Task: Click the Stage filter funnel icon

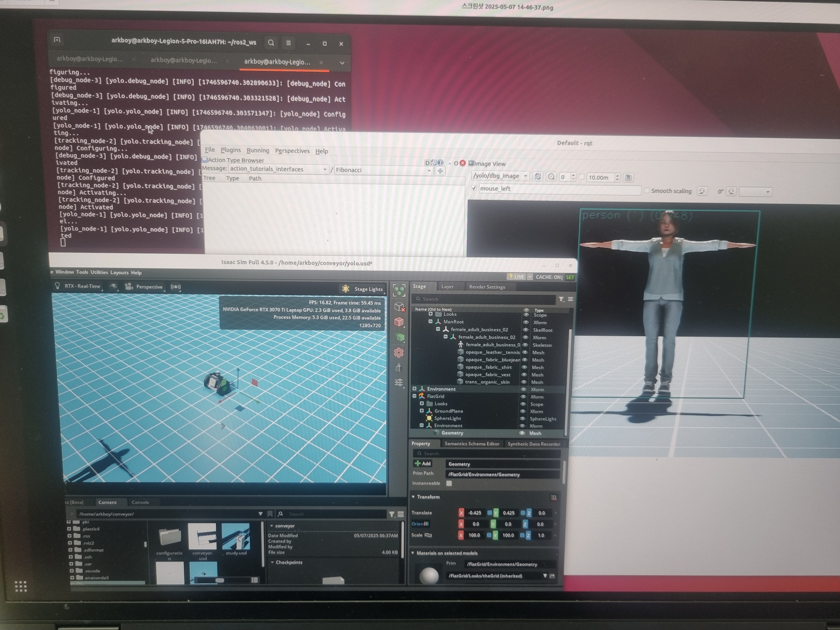Action: click(x=561, y=300)
